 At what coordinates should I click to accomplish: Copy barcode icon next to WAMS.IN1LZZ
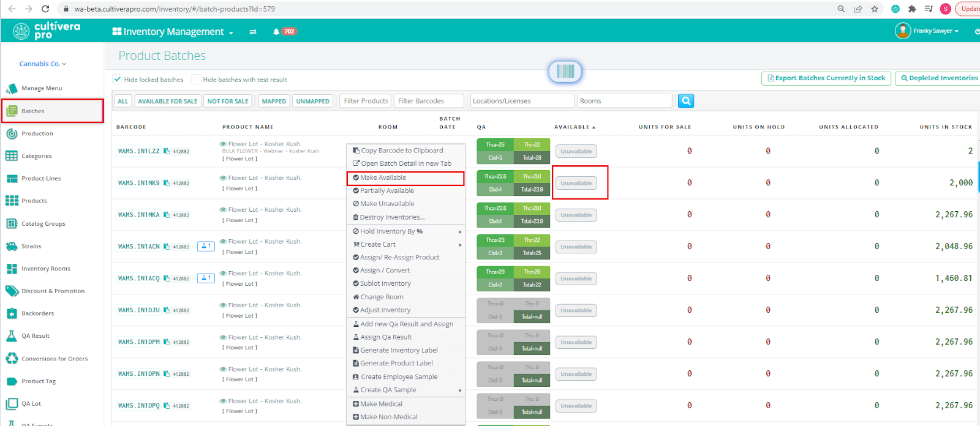[x=167, y=151]
